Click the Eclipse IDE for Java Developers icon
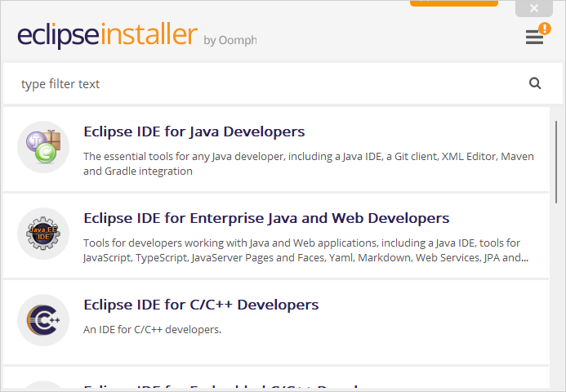 tap(43, 147)
